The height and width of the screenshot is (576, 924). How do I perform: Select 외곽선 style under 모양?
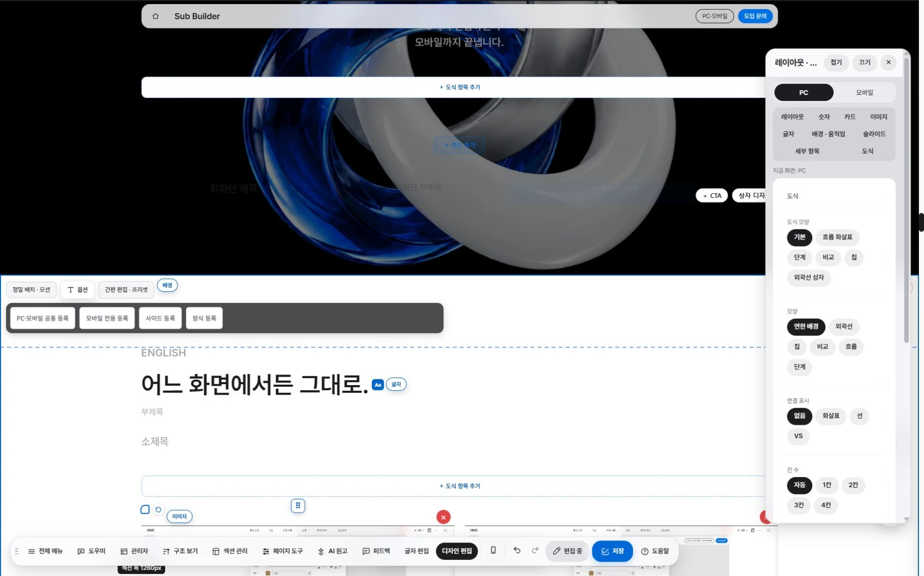(843, 327)
